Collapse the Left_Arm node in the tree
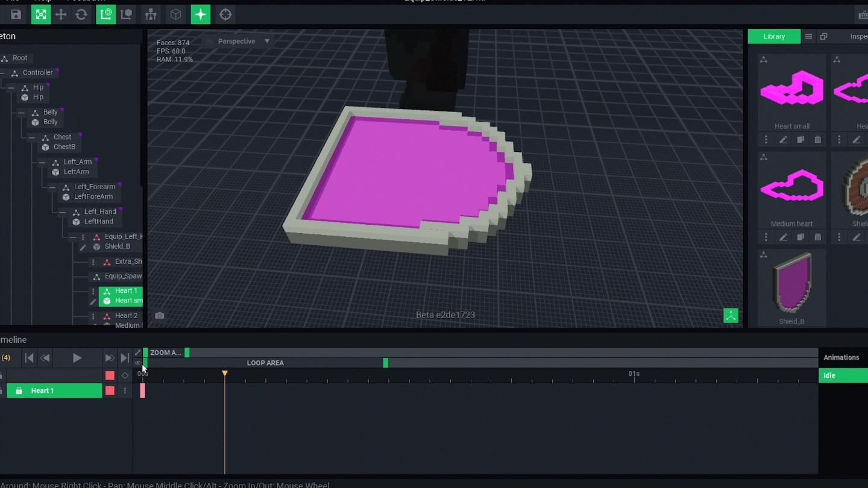Screen dimensions: 868x488 [42, 162]
